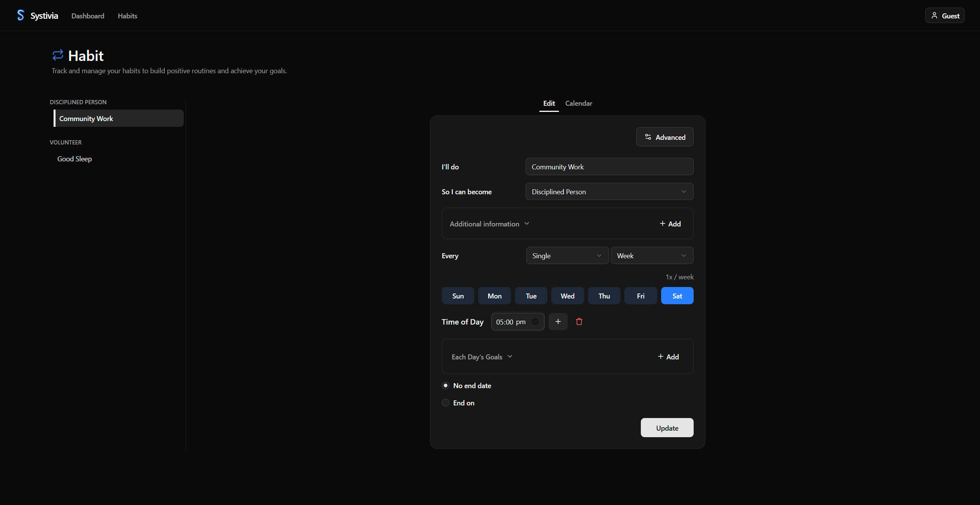Click the Guest user profile icon
This screenshot has height=505, width=980.
934,16
